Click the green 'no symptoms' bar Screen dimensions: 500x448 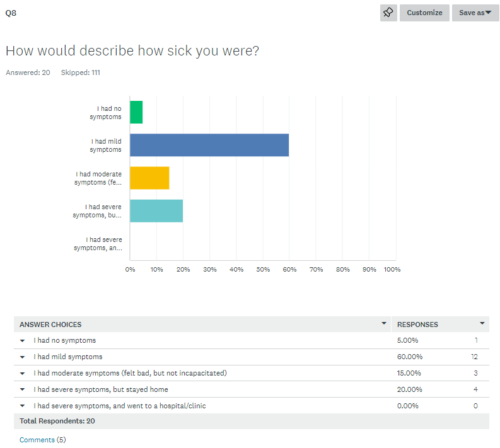[136, 112]
